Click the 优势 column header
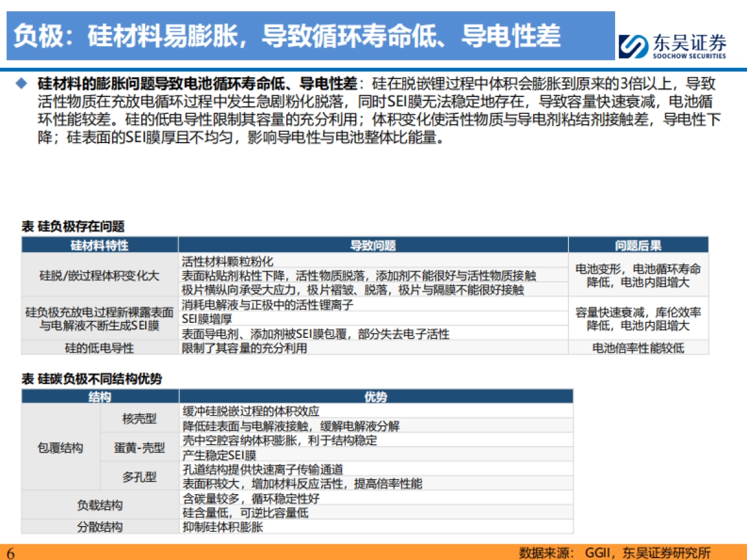Image resolution: width=747 pixels, height=560 pixels. point(376,395)
